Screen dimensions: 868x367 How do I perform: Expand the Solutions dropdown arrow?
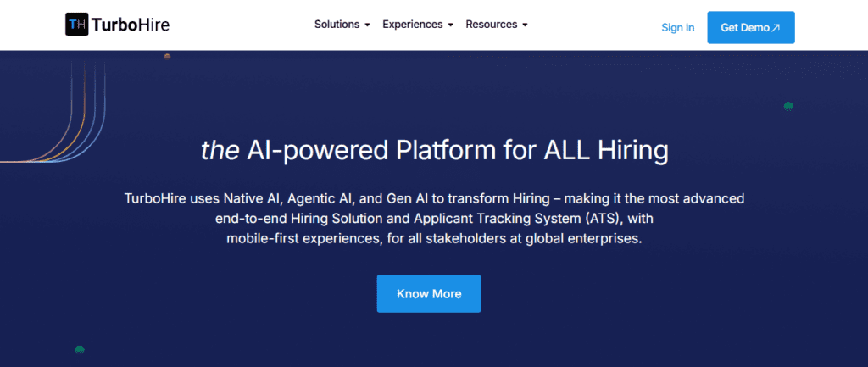(x=367, y=25)
